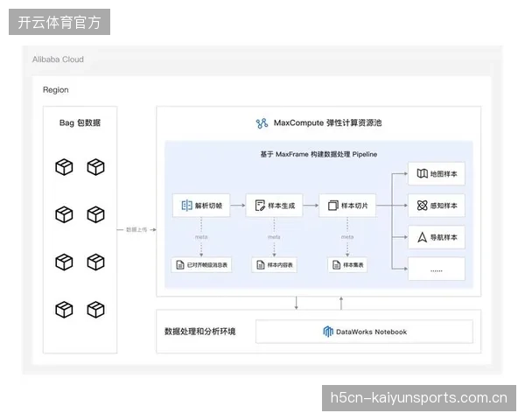Image resolution: width=525 pixels, height=420 pixels.
Task: Click the '解析切帧' step label
Action: (208, 206)
